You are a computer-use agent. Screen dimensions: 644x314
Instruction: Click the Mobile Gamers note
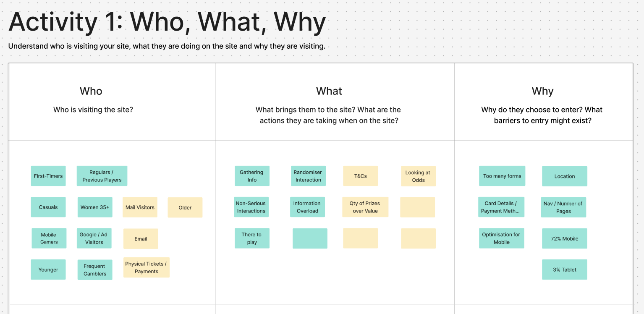49,238
